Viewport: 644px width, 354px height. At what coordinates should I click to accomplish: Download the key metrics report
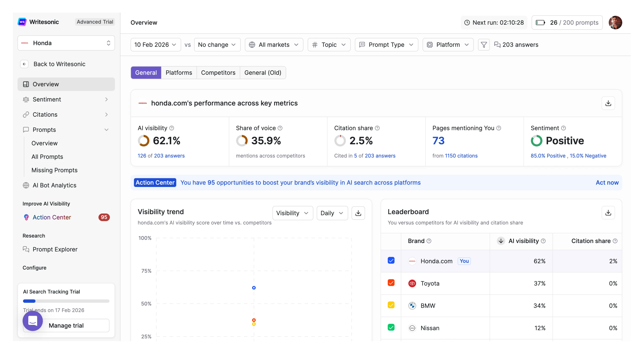tap(609, 103)
